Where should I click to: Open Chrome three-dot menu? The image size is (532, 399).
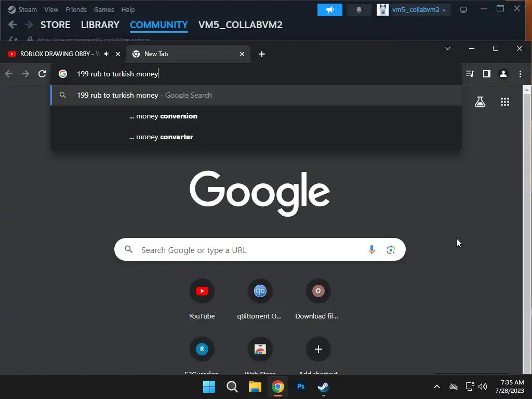pyautogui.click(x=520, y=74)
